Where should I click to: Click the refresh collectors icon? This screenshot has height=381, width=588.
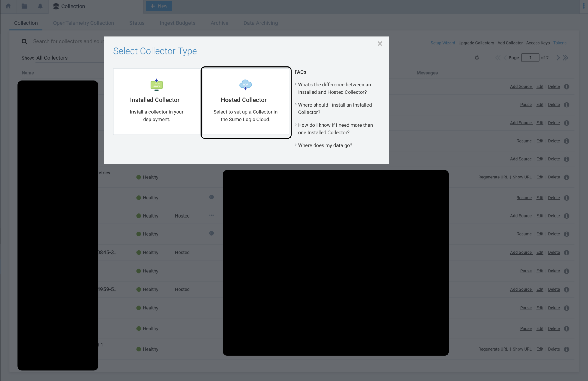(x=477, y=58)
